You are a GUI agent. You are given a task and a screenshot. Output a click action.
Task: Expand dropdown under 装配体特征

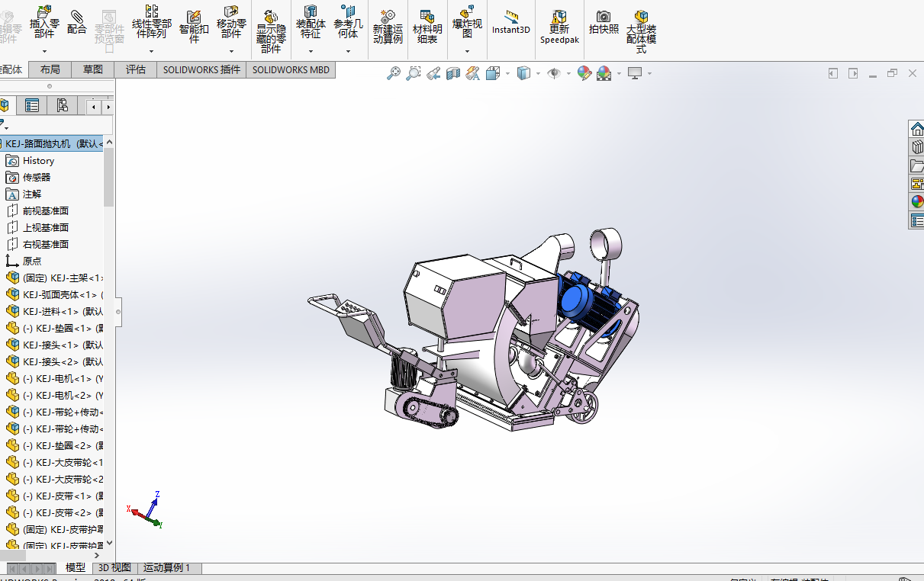click(x=311, y=52)
